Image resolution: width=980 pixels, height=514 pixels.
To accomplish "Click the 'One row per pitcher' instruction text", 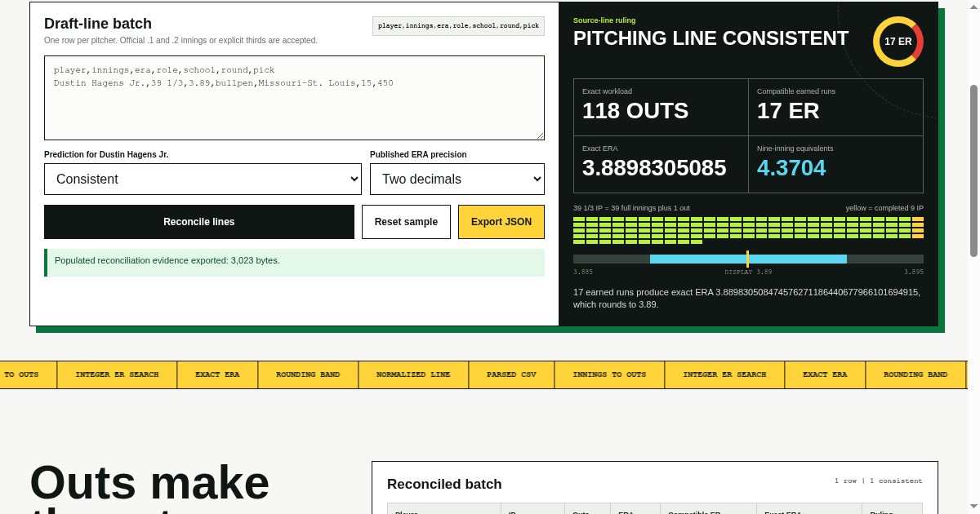I will [180, 40].
